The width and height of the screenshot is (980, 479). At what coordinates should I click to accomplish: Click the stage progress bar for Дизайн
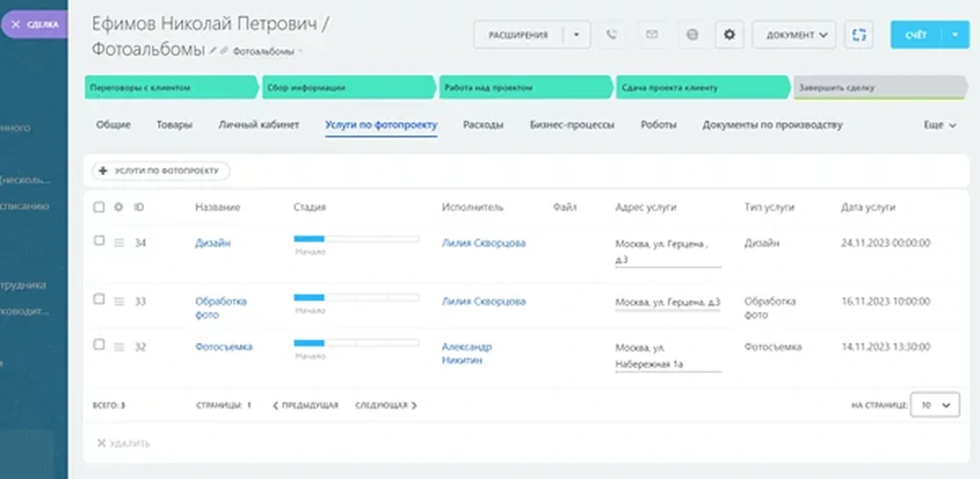tap(356, 239)
